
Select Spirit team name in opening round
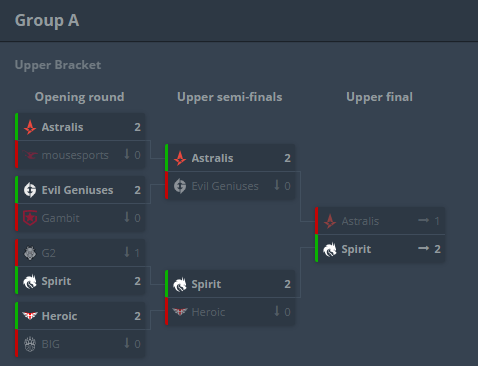[x=56, y=281]
